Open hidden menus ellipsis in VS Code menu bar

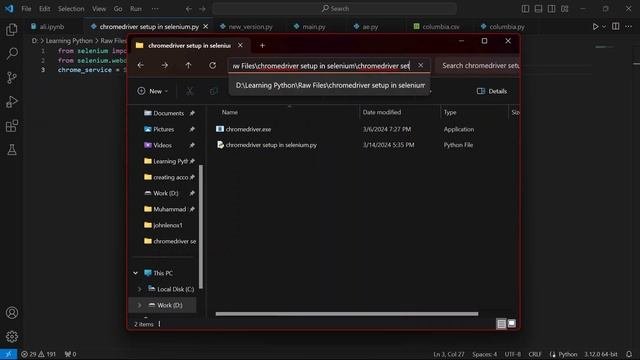pos(155,9)
